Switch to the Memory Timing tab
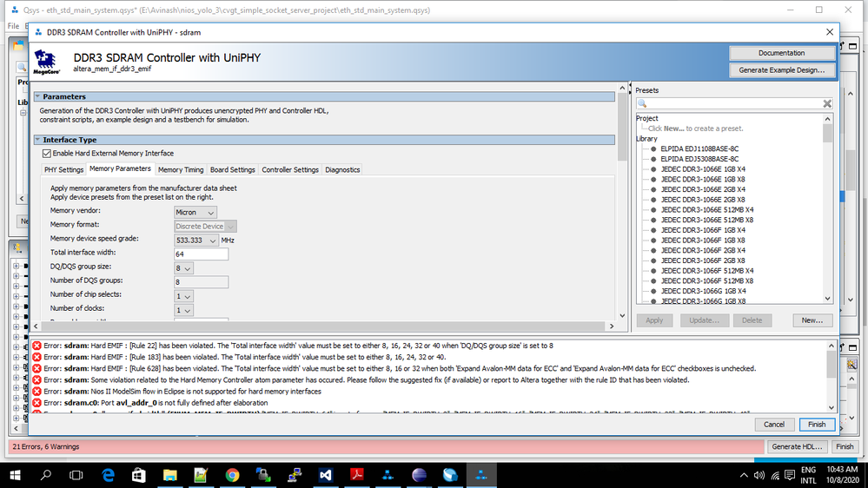 (x=181, y=170)
